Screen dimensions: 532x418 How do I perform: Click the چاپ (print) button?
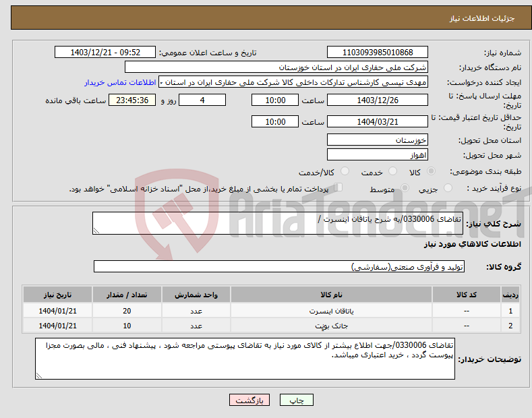[296, 400]
